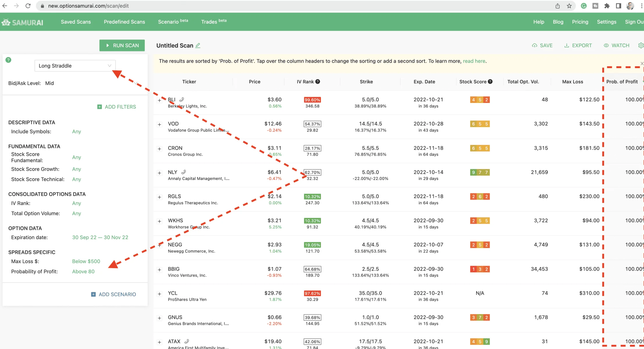Edit the Untitled Scan name pencil icon

(198, 45)
